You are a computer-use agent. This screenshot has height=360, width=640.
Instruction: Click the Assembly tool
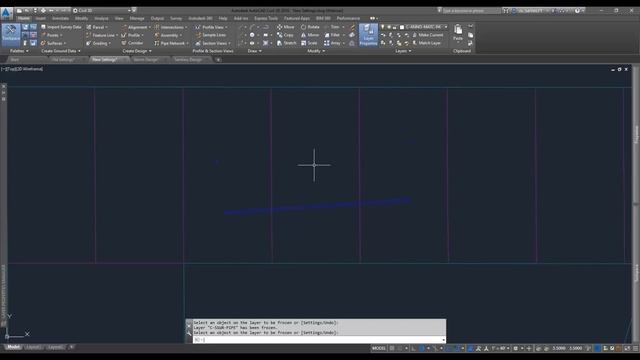coord(168,35)
